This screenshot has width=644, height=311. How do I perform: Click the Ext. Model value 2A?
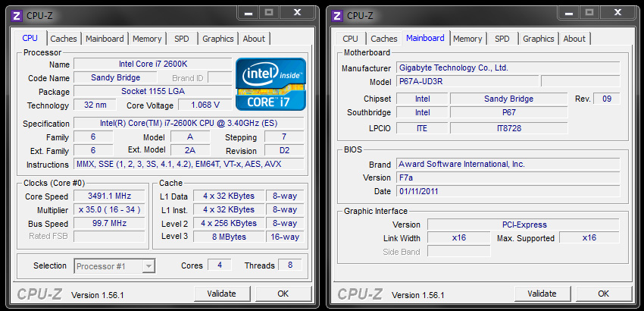point(190,150)
